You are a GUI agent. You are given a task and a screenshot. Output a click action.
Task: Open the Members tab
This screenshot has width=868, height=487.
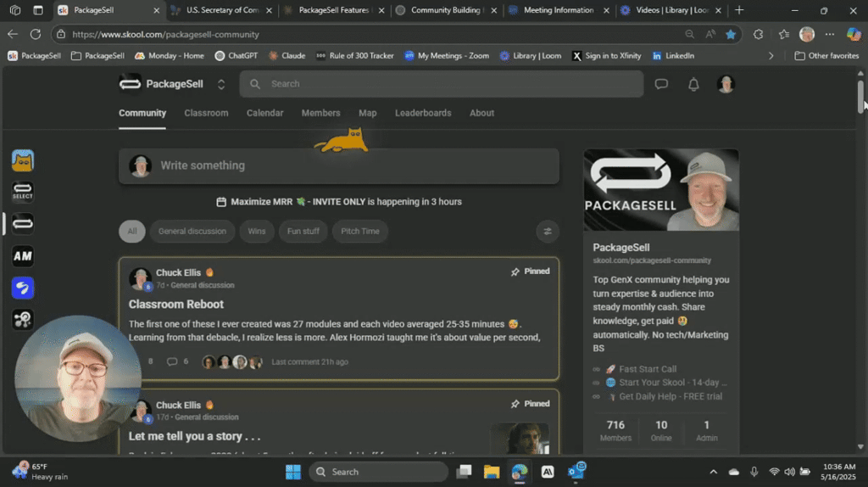click(320, 113)
